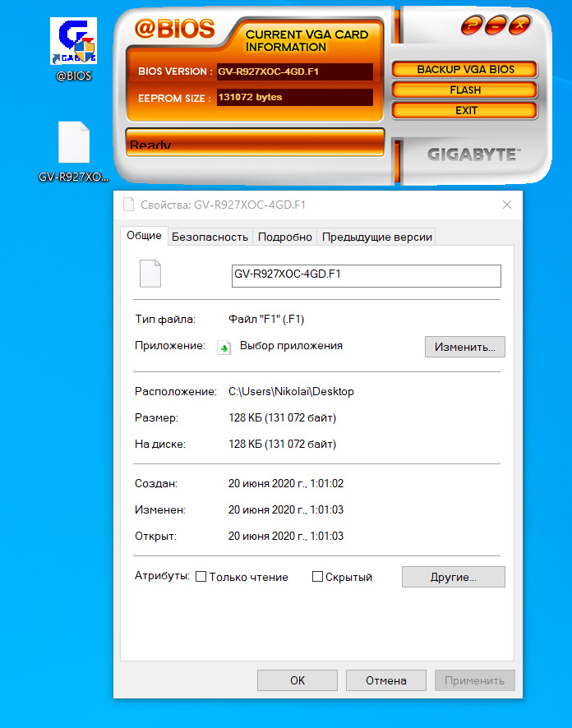The height and width of the screenshot is (728, 572).
Task: Click the На диске value 128 КБ
Action: 282,444
